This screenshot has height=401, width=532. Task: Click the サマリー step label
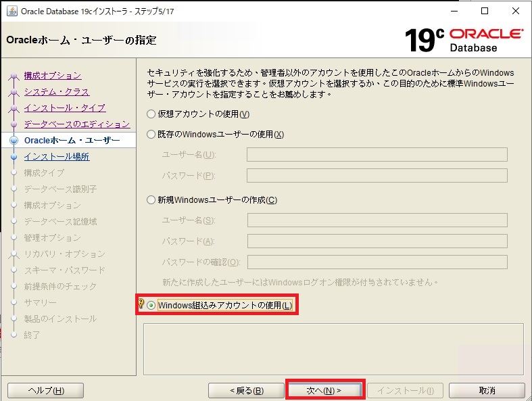[40, 302]
